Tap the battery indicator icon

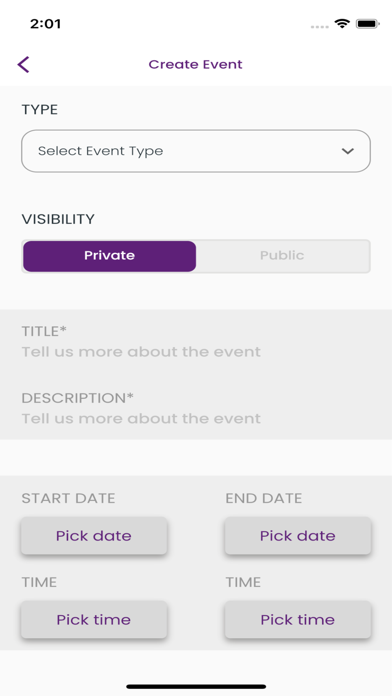click(368, 24)
